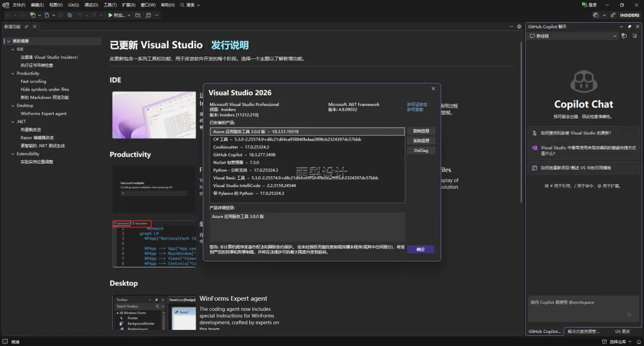
Task: Collapse the .NET tree section
Action: (13, 121)
